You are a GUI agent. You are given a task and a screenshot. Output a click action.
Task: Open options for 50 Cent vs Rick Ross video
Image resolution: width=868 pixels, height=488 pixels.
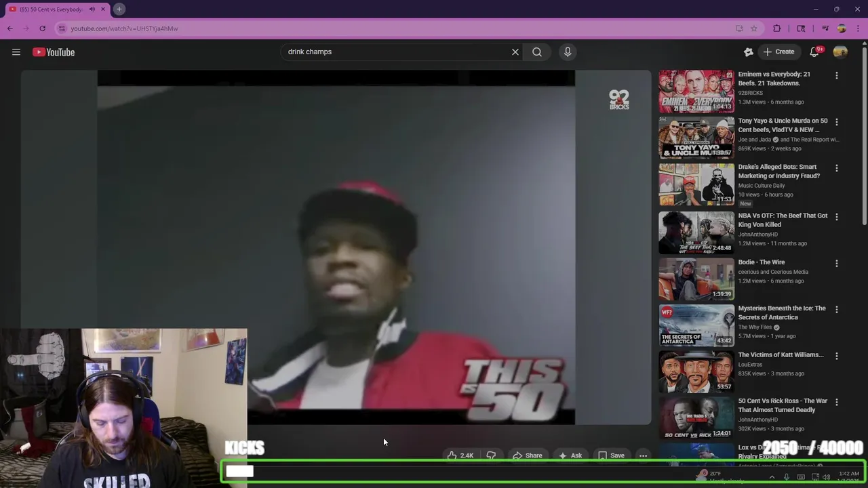[837, 402]
